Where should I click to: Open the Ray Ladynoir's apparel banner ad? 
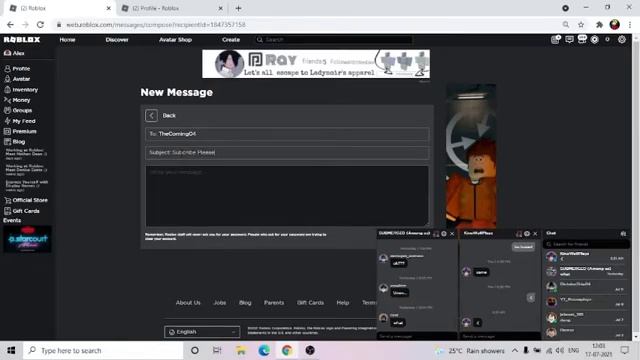(316, 64)
